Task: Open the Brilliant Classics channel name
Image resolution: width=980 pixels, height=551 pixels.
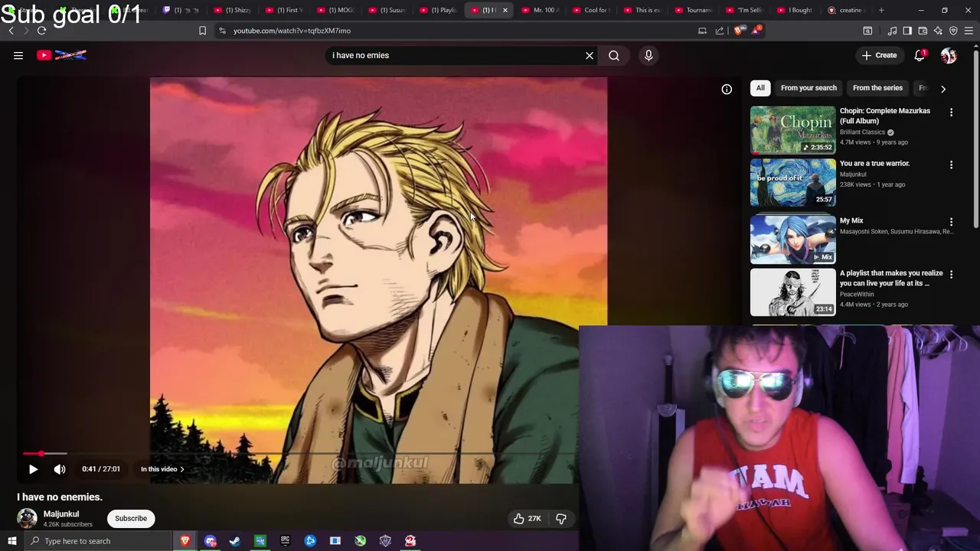Action: tap(862, 132)
